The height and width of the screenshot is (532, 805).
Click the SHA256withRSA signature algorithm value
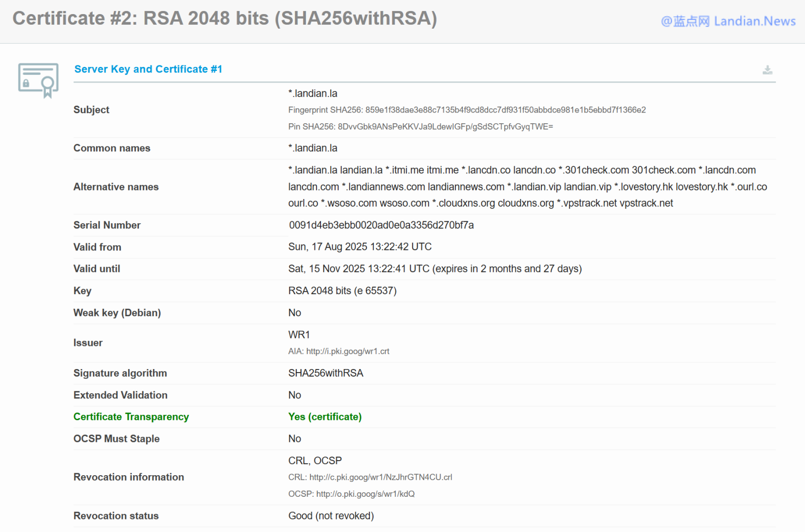tap(326, 373)
